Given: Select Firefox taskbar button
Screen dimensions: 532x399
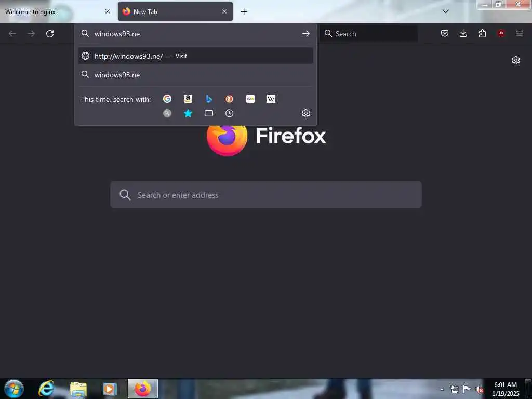Looking at the screenshot, I should click(x=143, y=389).
